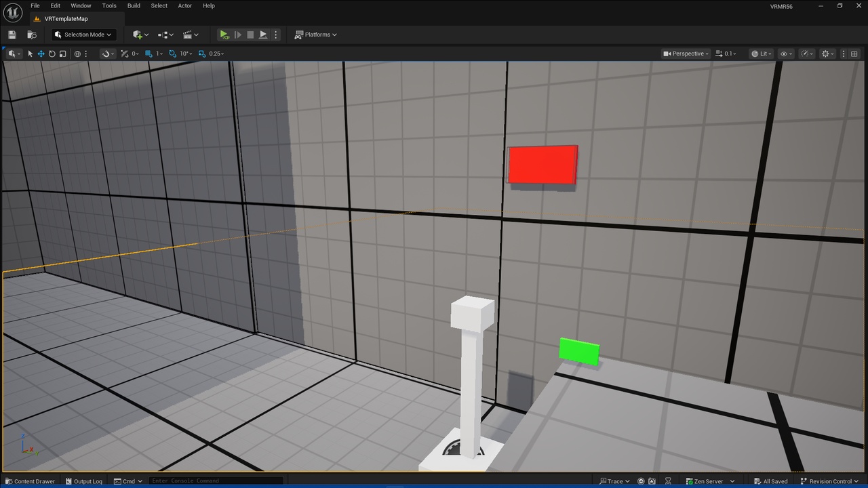Open viewport settings gear dropdown
Screen dimensions: 868x488
tap(827, 54)
